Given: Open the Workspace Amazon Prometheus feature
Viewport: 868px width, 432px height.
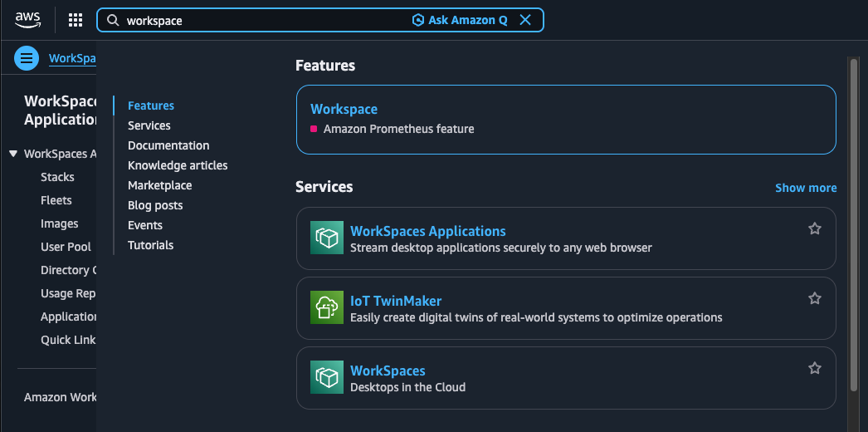Looking at the screenshot, I should (x=344, y=109).
